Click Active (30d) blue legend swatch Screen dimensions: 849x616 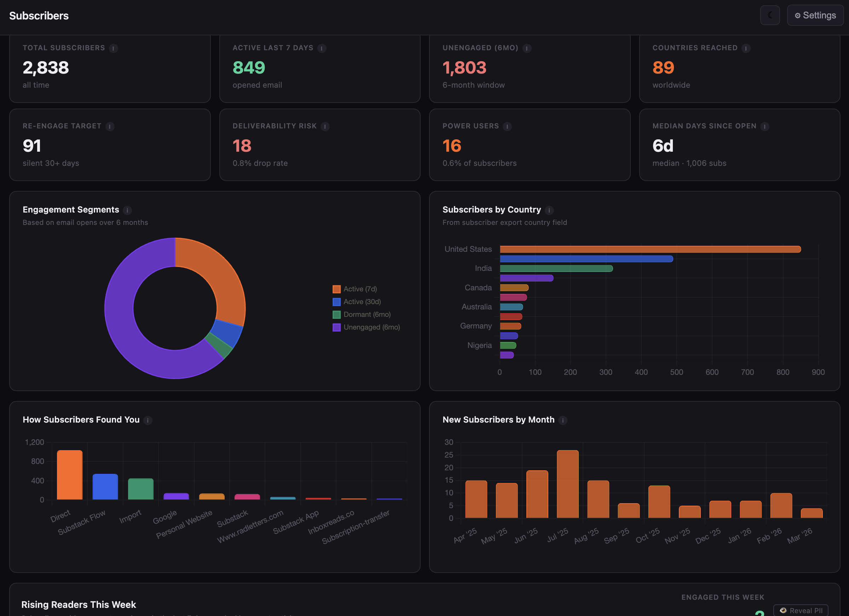(x=336, y=302)
